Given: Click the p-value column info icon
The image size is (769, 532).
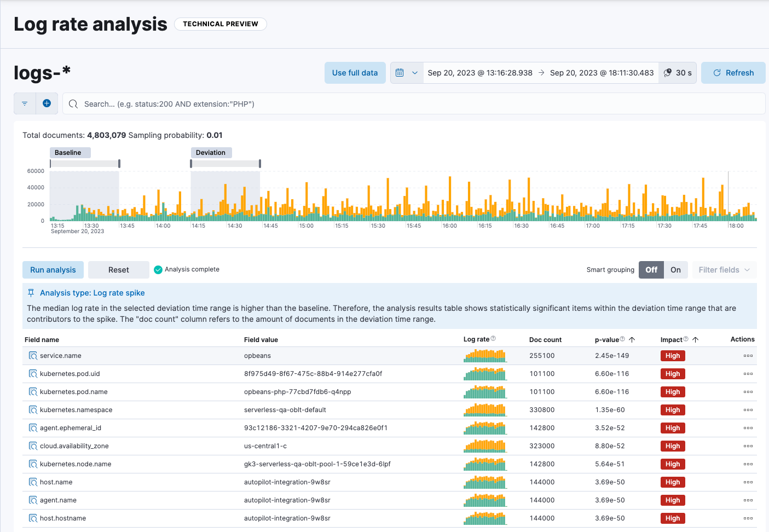Looking at the screenshot, I should (622, 339).
